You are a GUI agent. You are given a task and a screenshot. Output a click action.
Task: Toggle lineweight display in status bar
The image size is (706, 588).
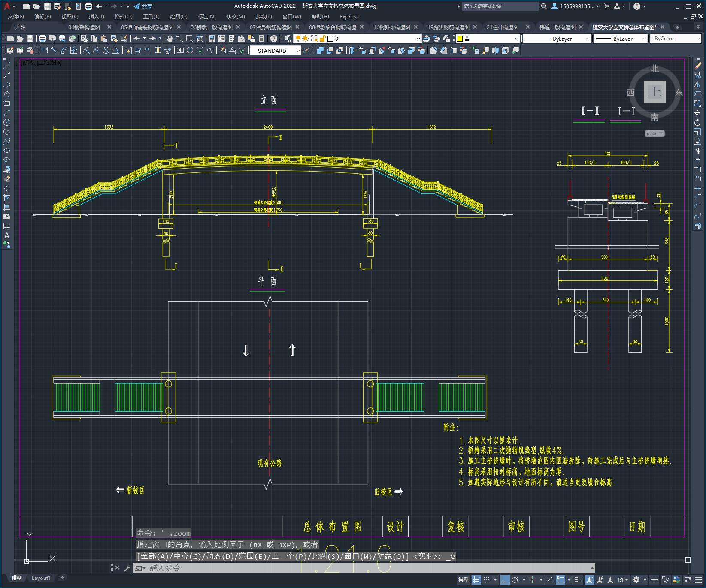tap(578, 580)
